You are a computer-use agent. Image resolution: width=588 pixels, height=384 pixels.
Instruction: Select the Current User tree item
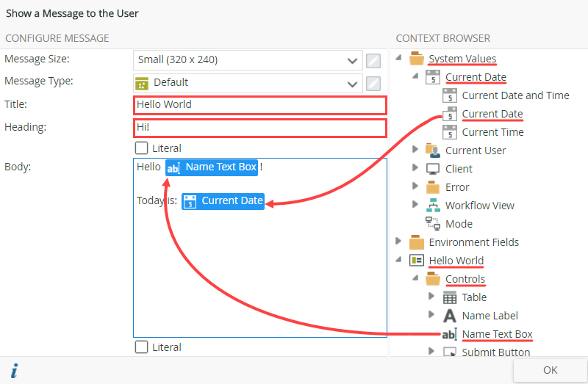(x=475, y=151)
